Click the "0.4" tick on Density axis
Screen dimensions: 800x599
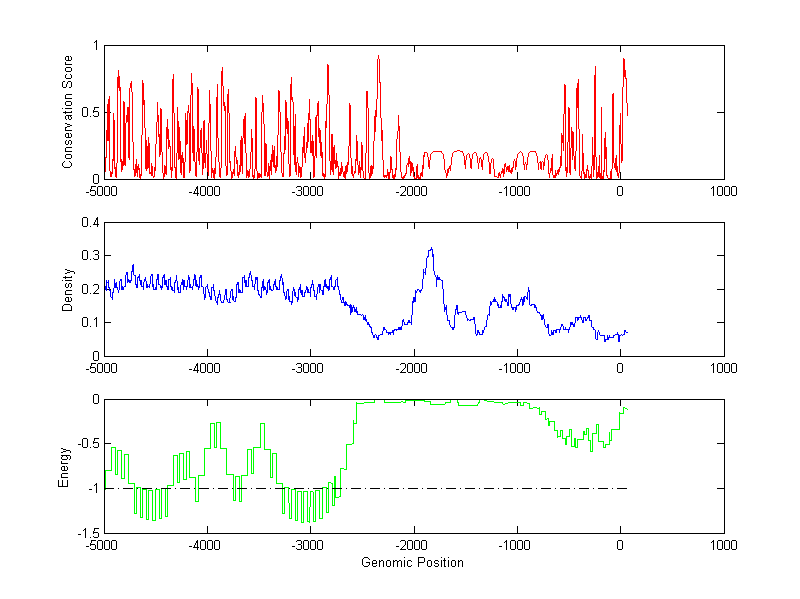coord(87,223)
